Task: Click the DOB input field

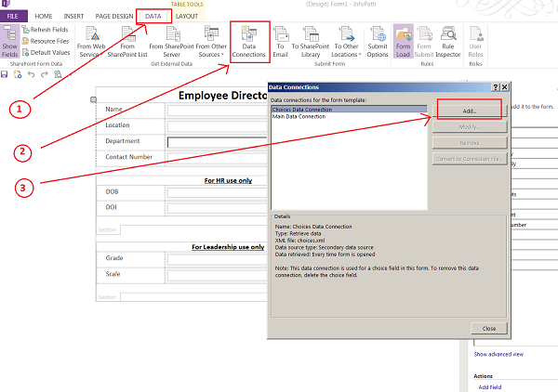Action: click(218, 192)
